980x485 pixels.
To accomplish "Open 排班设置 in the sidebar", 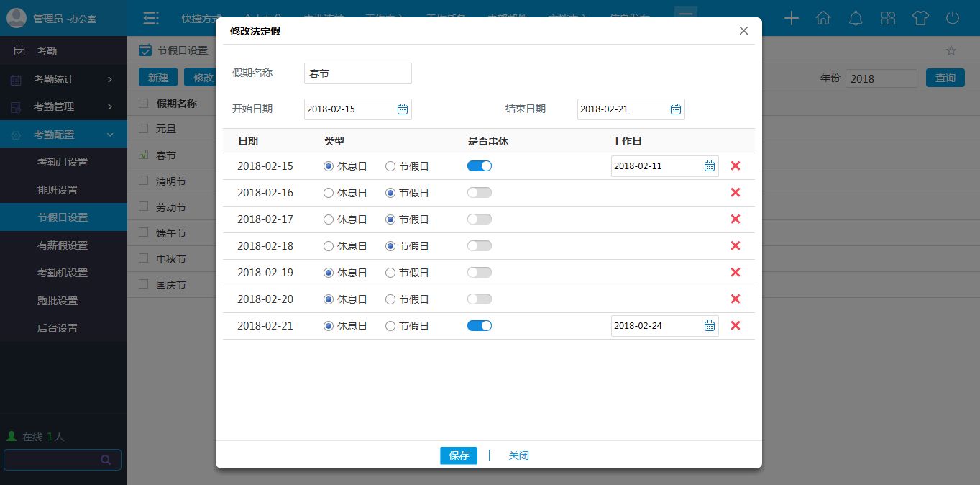I will 58,190.
